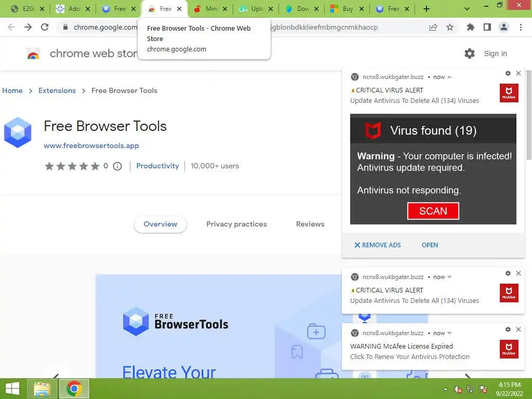This screenshot has width=532, height=399.
Task: Expand the License Expired notification
Action: pos(449,333)
